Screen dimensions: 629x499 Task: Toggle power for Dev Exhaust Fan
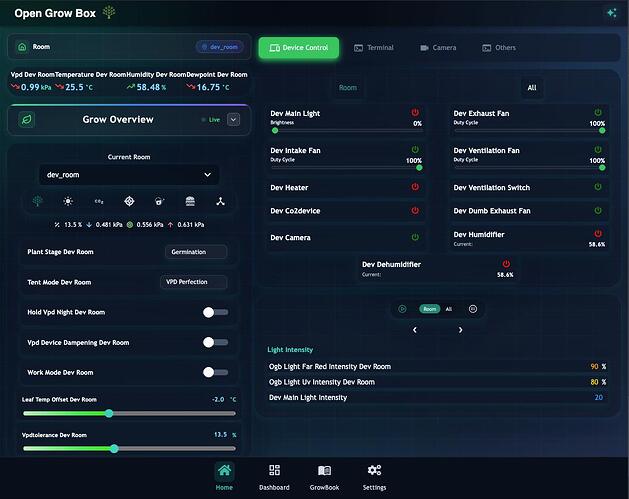click(x=598, y=112)
